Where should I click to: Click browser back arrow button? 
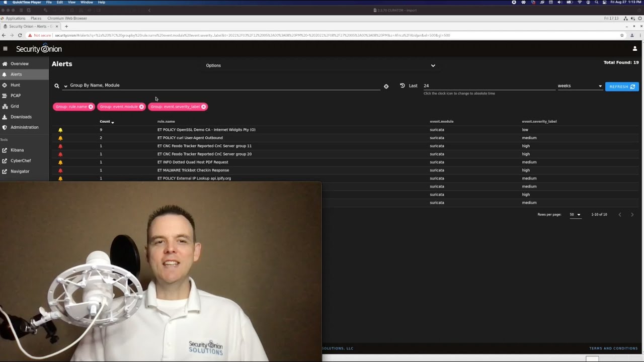pyautogui.click(x=4, y=35)
